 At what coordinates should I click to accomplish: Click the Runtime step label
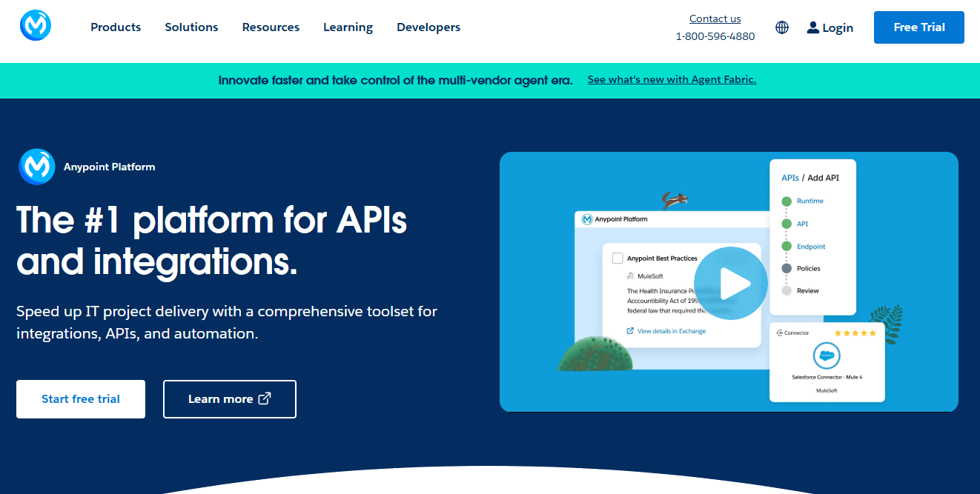810,201
